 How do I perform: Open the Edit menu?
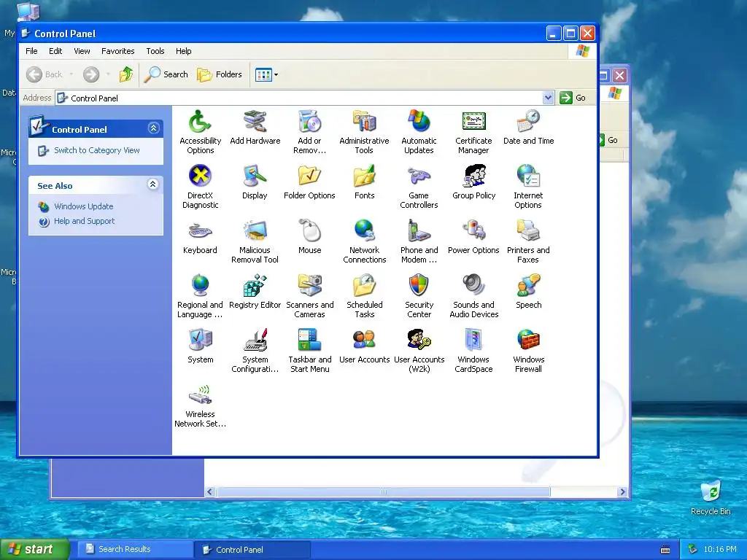[x=55, y=51]
